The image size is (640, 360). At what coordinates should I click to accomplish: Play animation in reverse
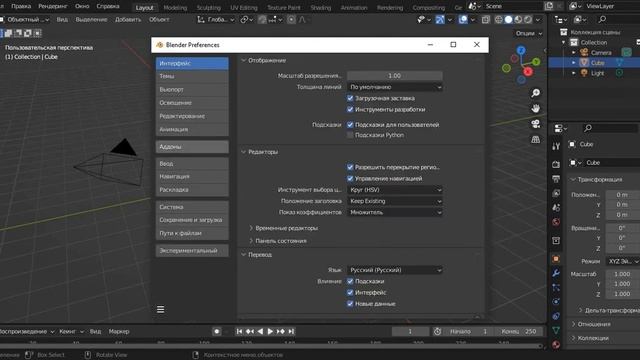coord(260,331)
